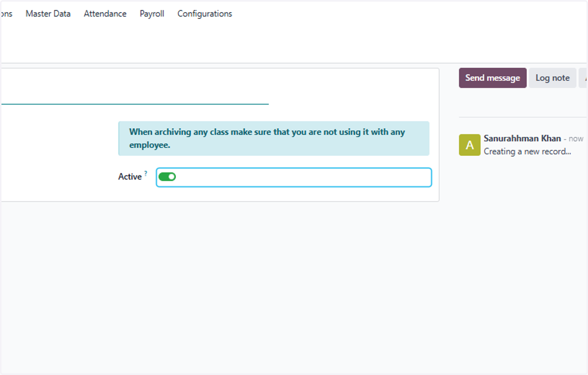
Task: Open the Payroll menu
Action: (x=152, y=14)
